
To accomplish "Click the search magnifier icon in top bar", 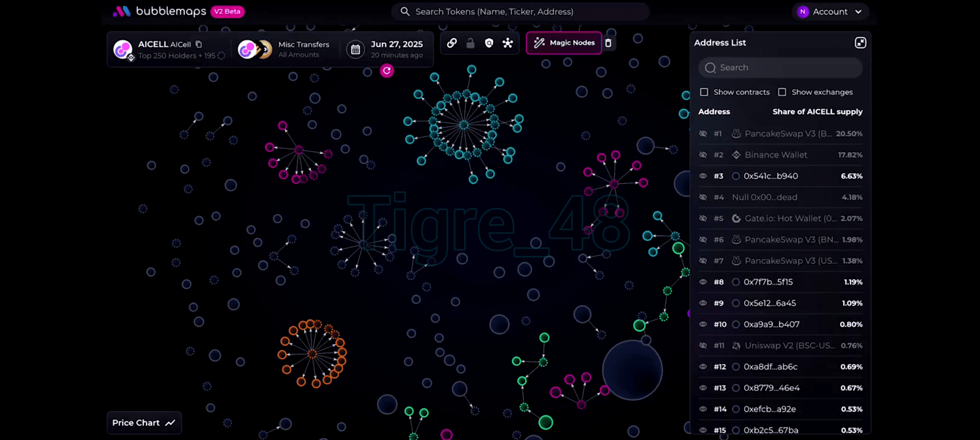I will click(405, 11).
